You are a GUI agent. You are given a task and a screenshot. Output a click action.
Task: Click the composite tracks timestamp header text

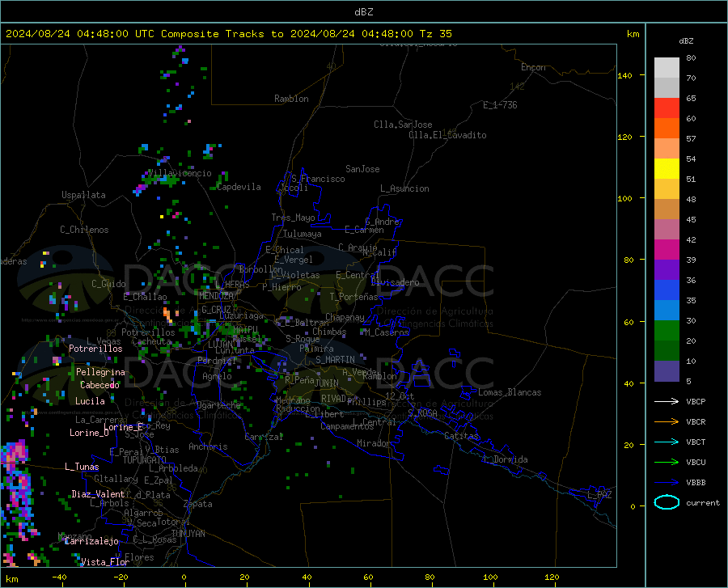tap(229, 34)
